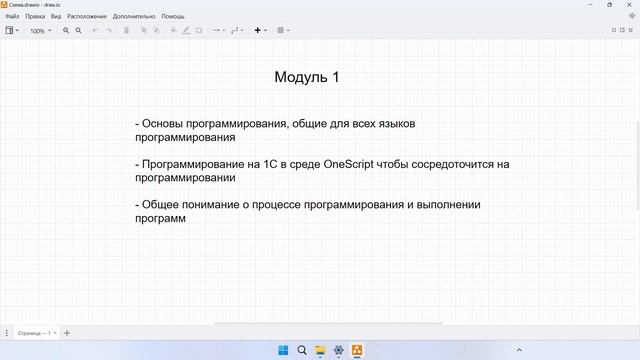Add a new page with plus button
The image size is (640, 360).
67,333
